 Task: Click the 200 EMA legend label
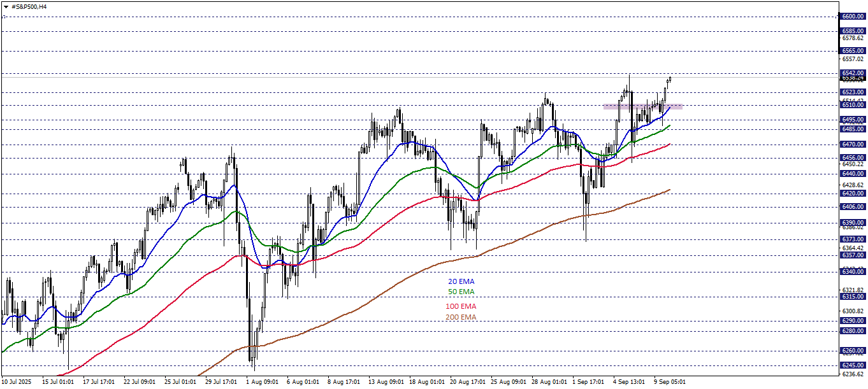pyautogui.click(x=461, y=317)
